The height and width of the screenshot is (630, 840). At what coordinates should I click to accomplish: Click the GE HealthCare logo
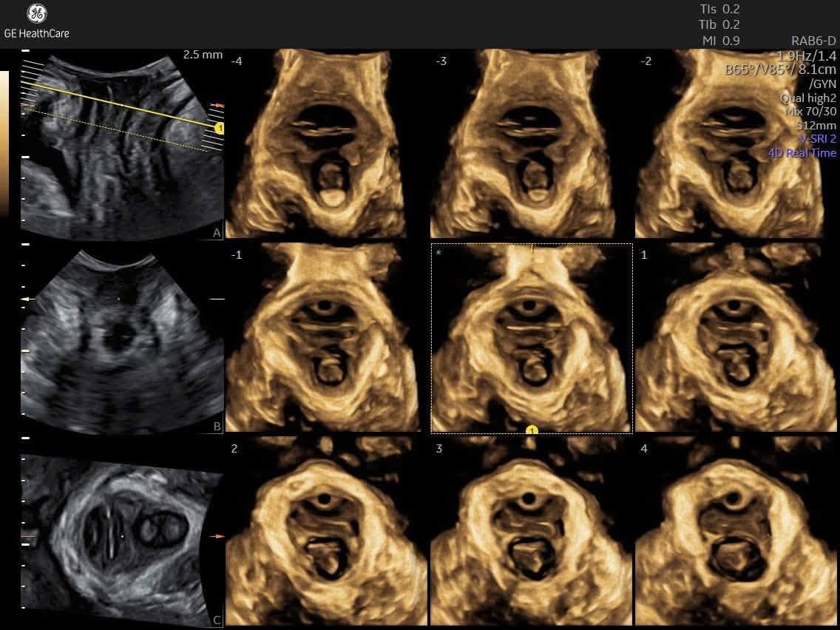(36, 21)
